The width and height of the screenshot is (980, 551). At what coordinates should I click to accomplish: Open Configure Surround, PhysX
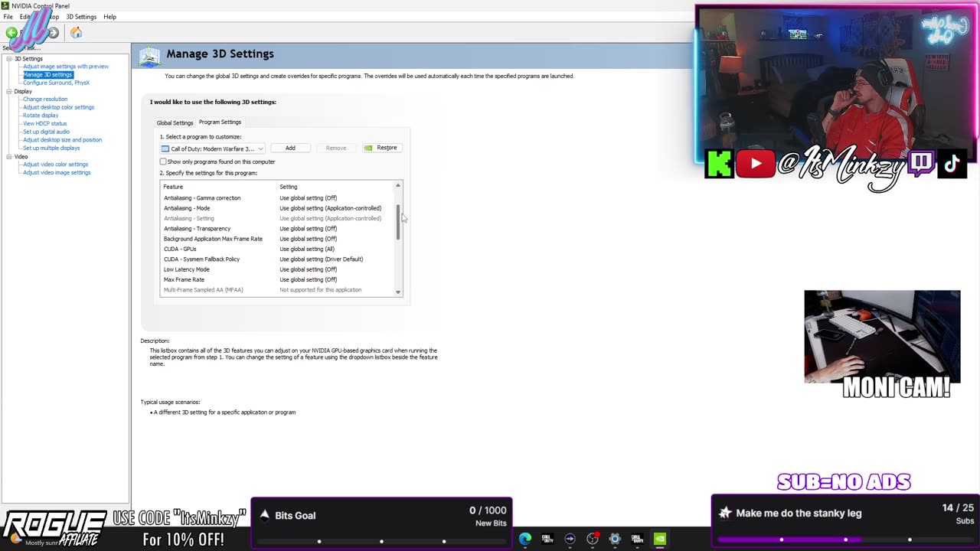coord(56,83)
